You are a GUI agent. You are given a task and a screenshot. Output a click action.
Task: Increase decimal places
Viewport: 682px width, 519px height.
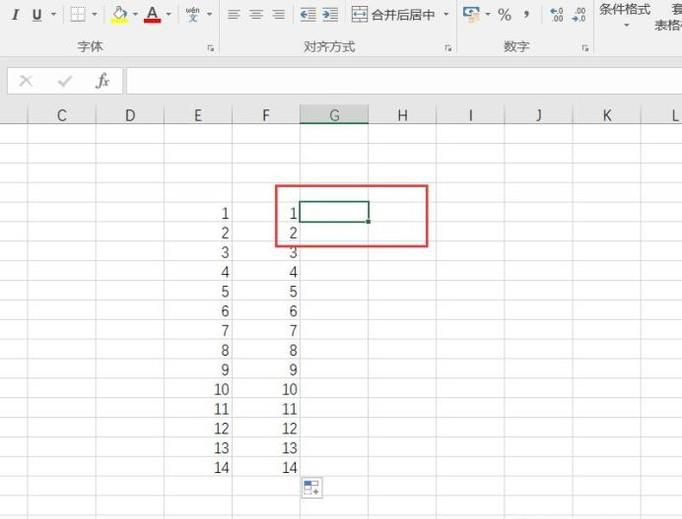[x=556, y=15]
